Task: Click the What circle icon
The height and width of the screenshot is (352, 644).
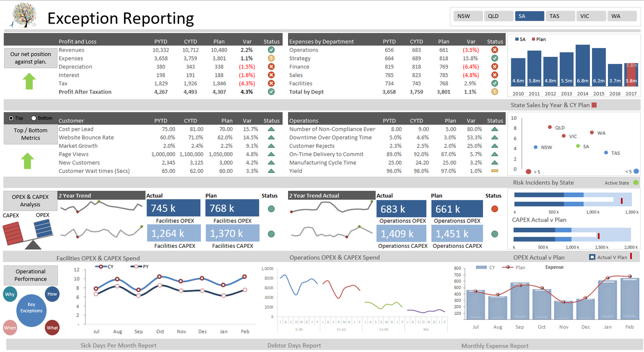Action: tap(52, 328)
